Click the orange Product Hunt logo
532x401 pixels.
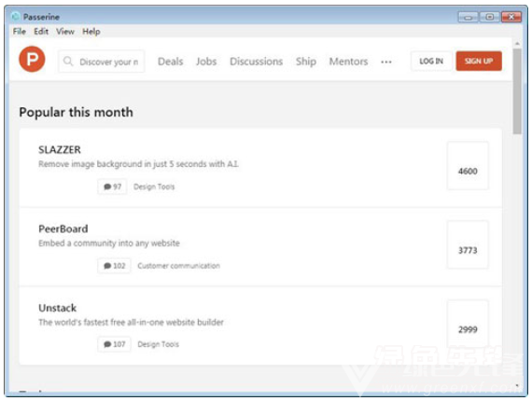click(x=32, y=59)
